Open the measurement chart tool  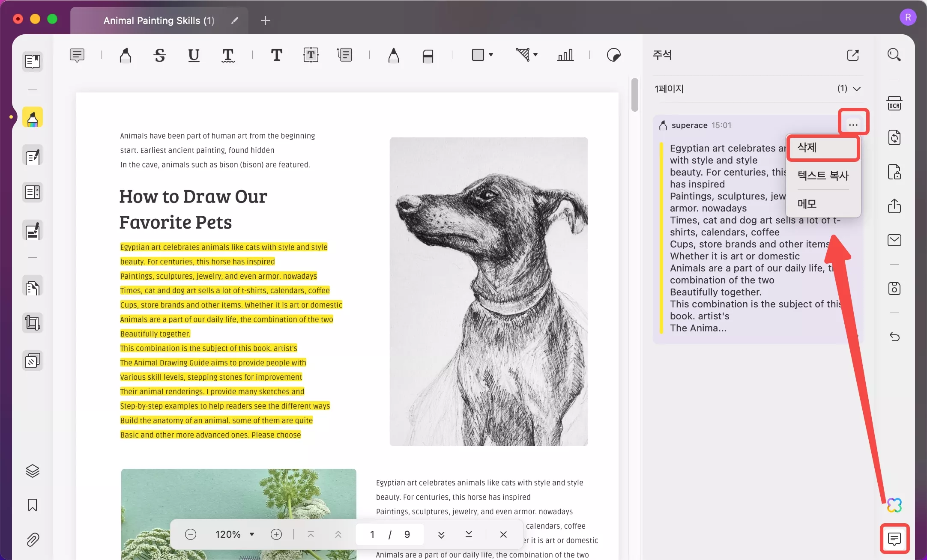pyautogui.click(x=565, y=55)
